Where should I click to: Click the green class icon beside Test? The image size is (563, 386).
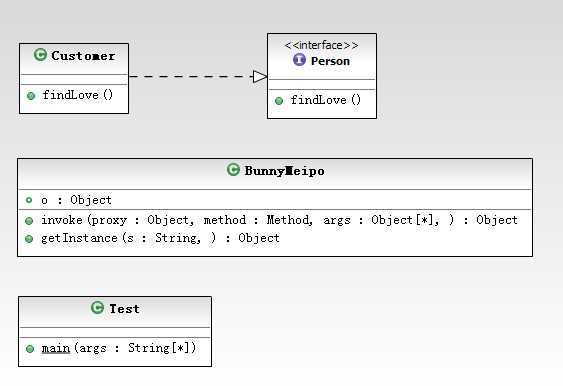[x=97, y=307]
